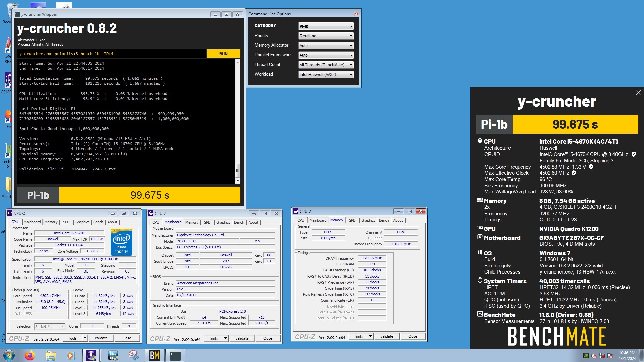The width and height of the screenshot is (644, 362).
Task: Click the Motherboard icon in BenchMate panel
Action: pyautogui.click(x=480, y=237)
